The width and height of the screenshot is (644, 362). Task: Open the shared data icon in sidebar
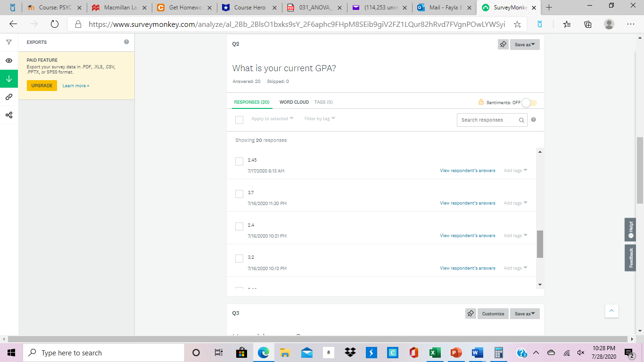point(9,115)
